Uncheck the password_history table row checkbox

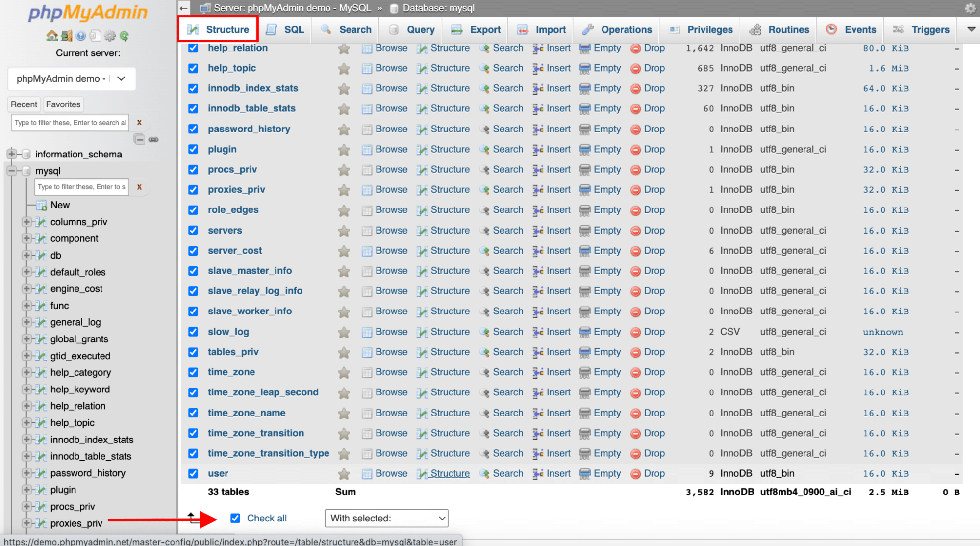pos(193,129)
